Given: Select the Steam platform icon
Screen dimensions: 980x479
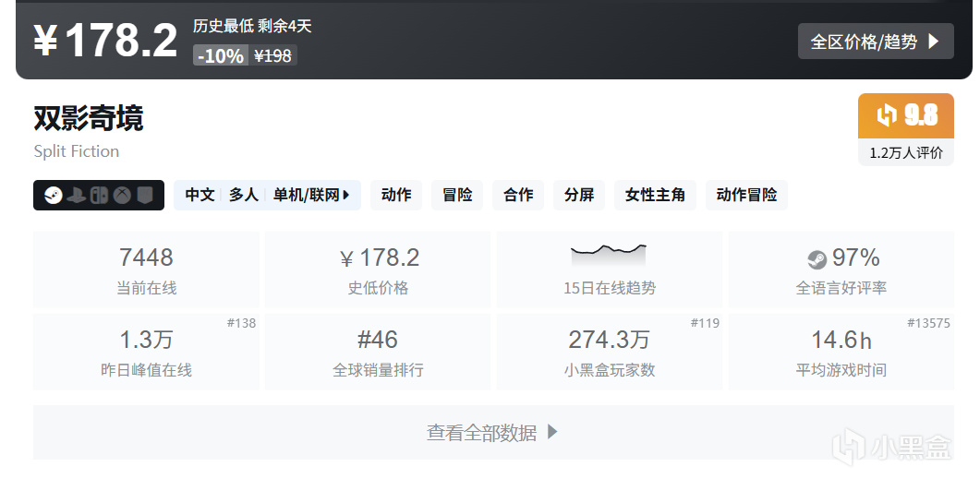Looking at the screenshot, I should 54,196.
